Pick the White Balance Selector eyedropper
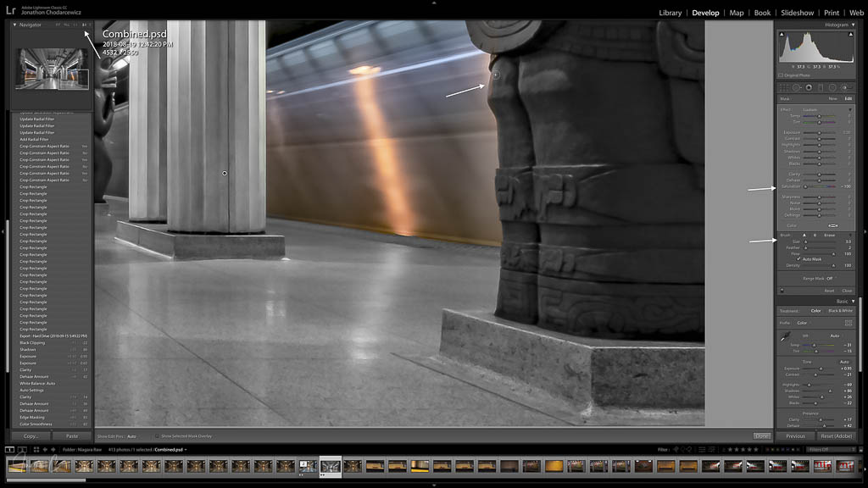Screen dimensions: 868x488 (785, 338)
